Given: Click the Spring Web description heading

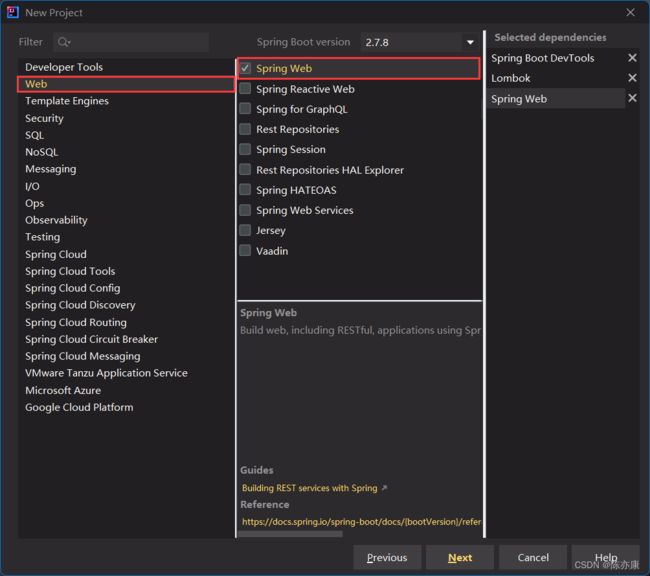Looking at the screenshot, I should point(268,313).
